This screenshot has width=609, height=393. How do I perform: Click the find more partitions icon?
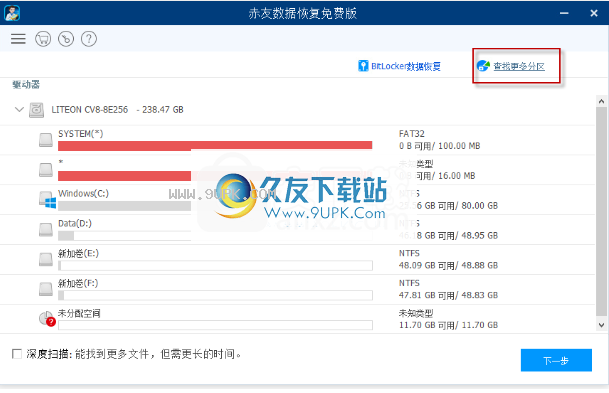(483, 66)
